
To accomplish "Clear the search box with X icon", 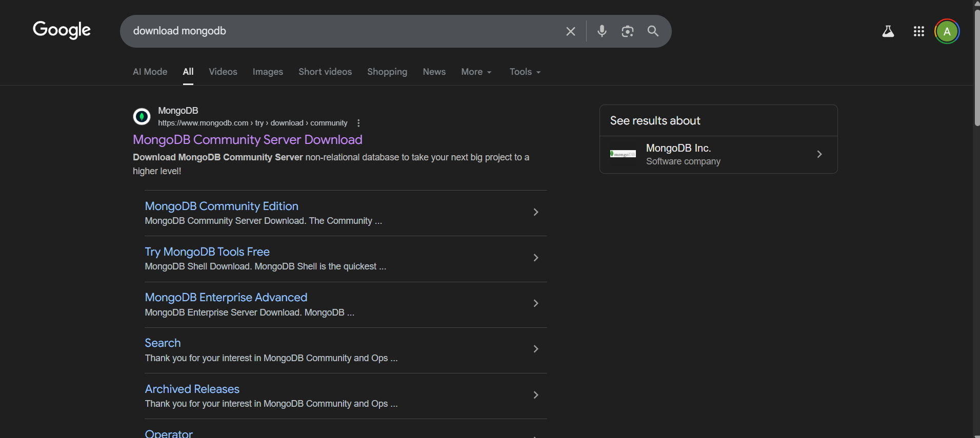I will [x=570, y=31].
